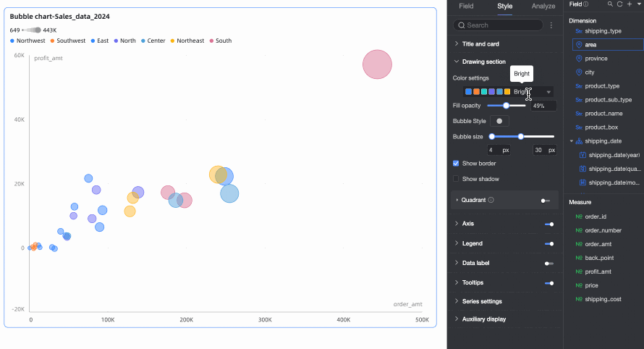Click the Search input in Style panel
The image size is (644, 349).
(x=499, y=25)
